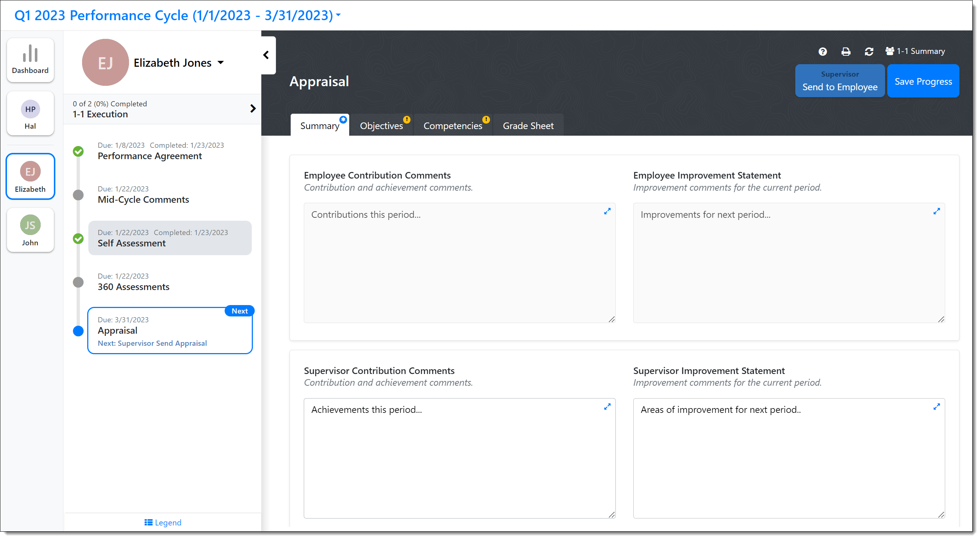The width and height of the screenshot is (980, 539).
Task: Click the Save Progress button
Action: (x=923, y=81)
